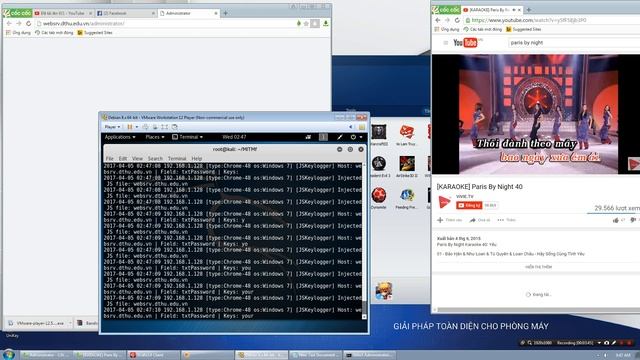Go back in the left Coc Coc browser
Viewport: 640px width, 360px height.
(9, 24)
